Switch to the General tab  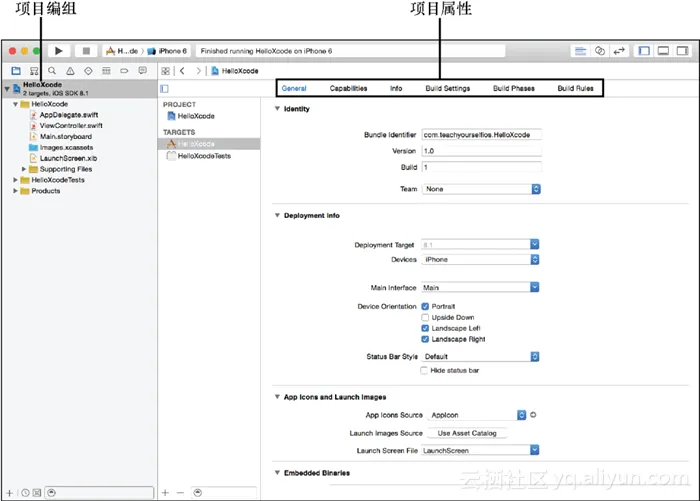point(294,88)
